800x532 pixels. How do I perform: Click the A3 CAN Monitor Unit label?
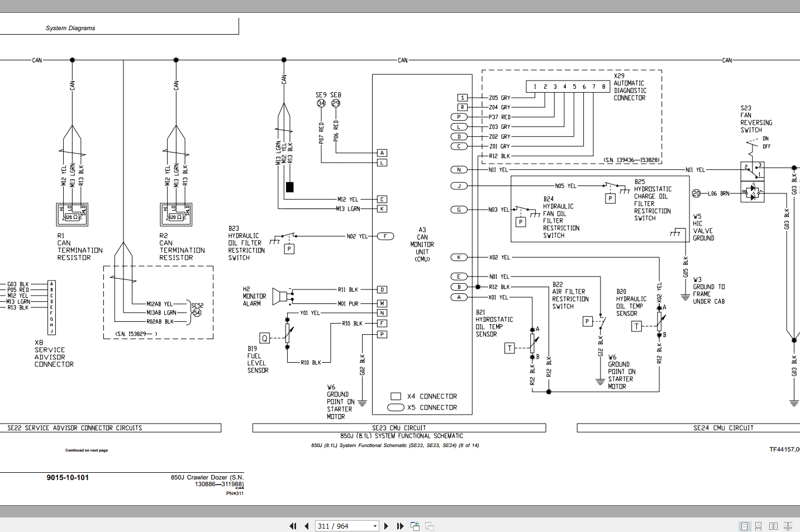(422, 244)
